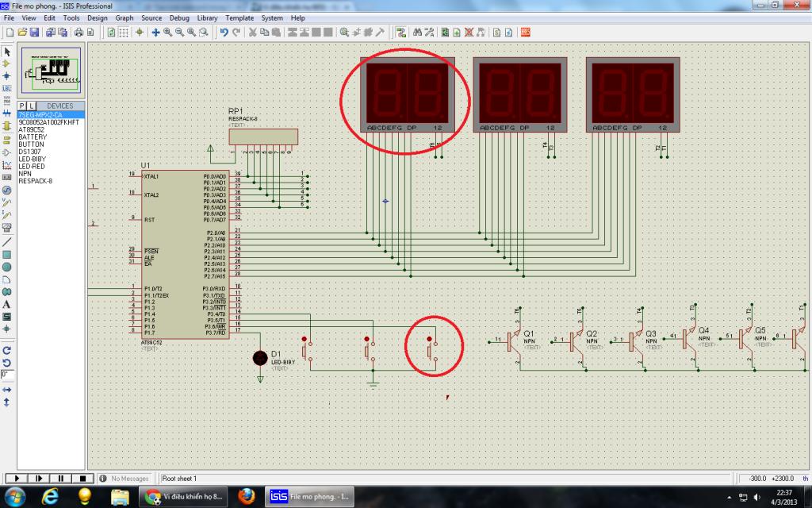Select the 2D text 'A' tool
Viewport: 812px width, 508px height.
pyautogui.click(x=7, y=304)
